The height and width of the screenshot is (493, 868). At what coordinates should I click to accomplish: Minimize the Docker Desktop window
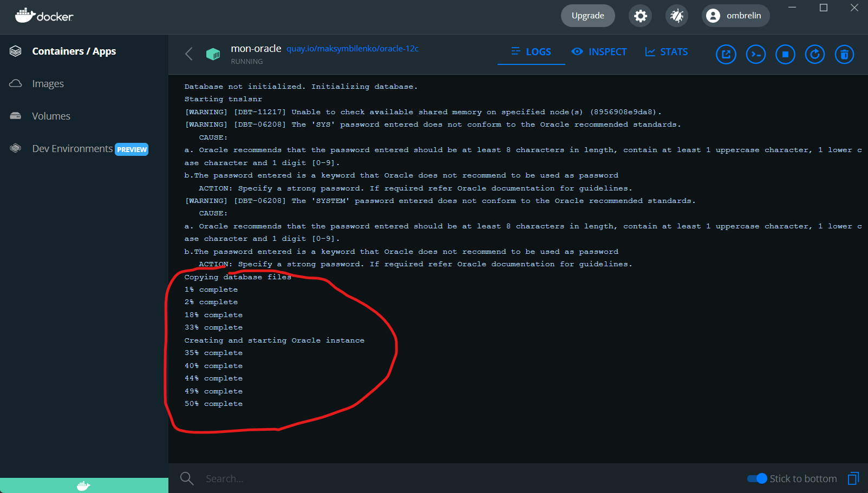pyautogui.click(x=792, y=8)
